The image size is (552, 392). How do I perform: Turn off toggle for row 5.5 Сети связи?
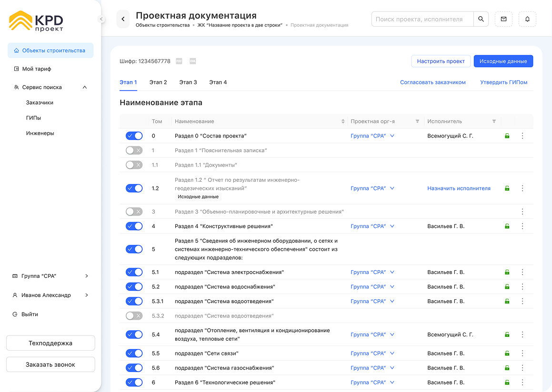[x=134, y=353]
